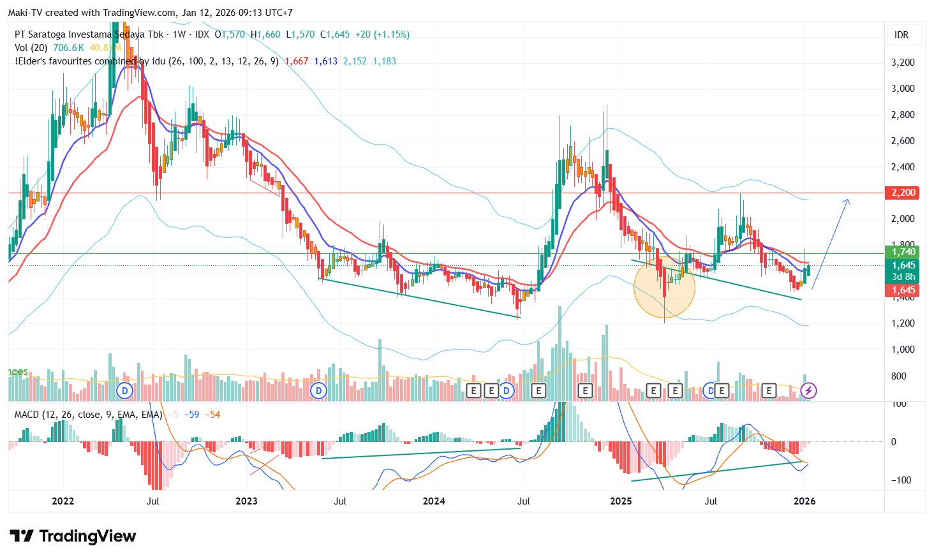Select the Vol (20) indicator legend
934x560 pixels.
pos(31,48)
